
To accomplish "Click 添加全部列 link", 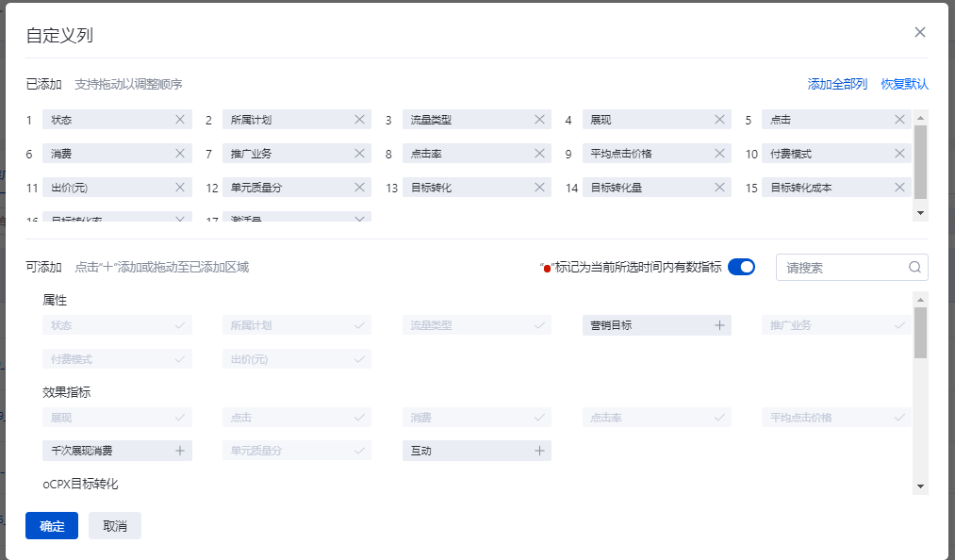I will (837, 84).
